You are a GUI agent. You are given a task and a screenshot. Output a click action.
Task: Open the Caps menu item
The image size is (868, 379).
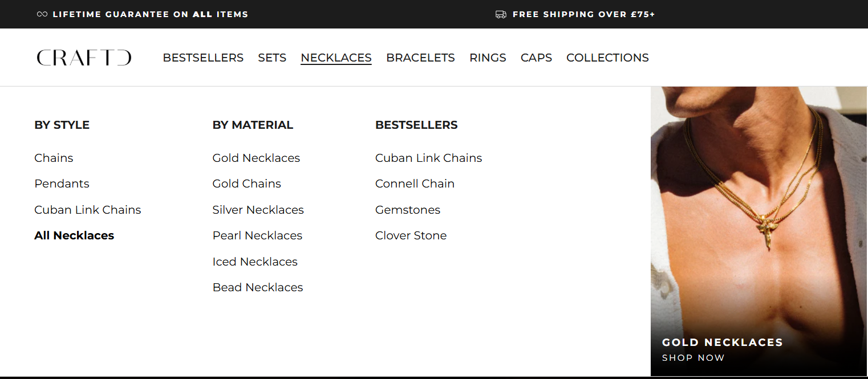(x=536, y=58)
